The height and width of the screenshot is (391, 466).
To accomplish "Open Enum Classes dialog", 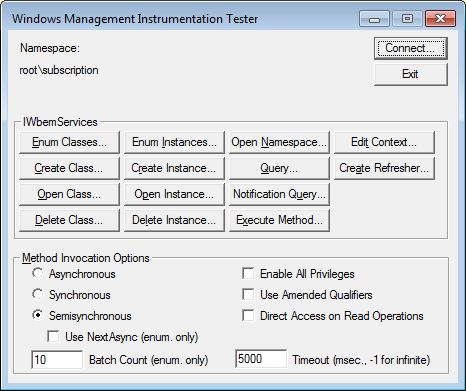I will 69,142.
